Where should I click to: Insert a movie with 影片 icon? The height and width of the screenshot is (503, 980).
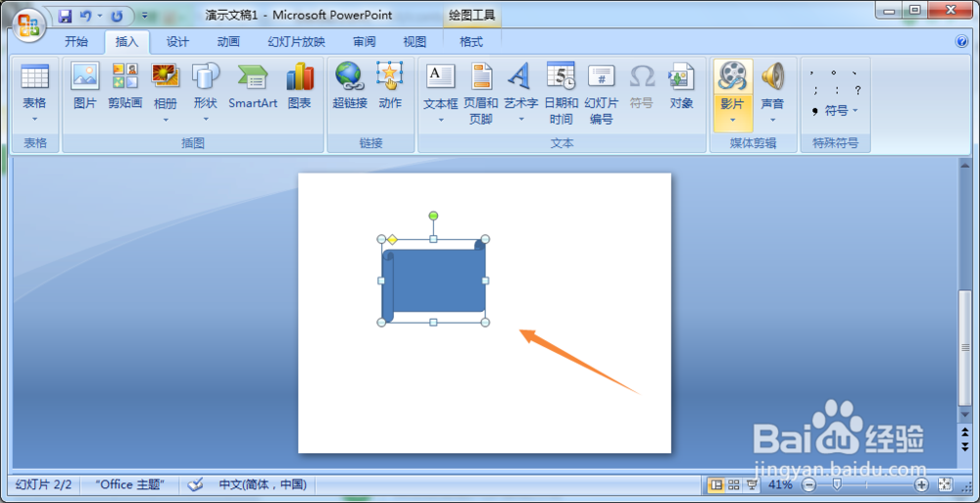732,76
